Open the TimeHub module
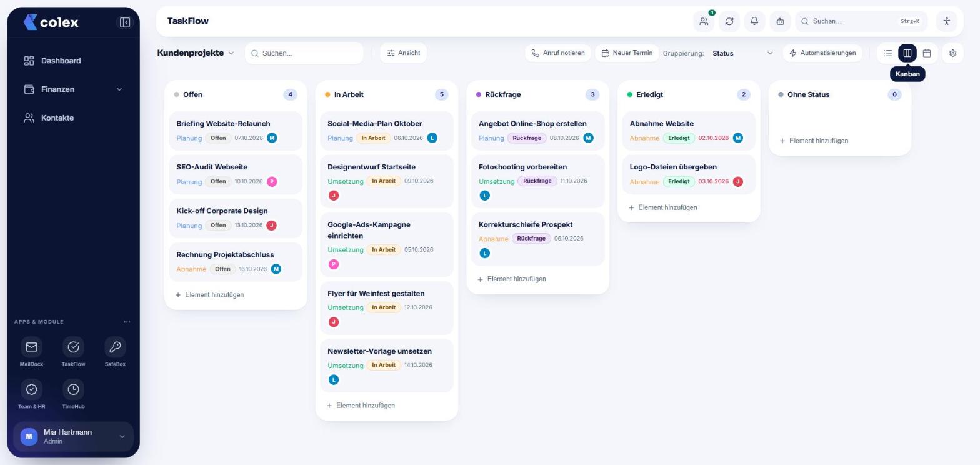This screenshot has height=465, width=980. tap(73, 394)
